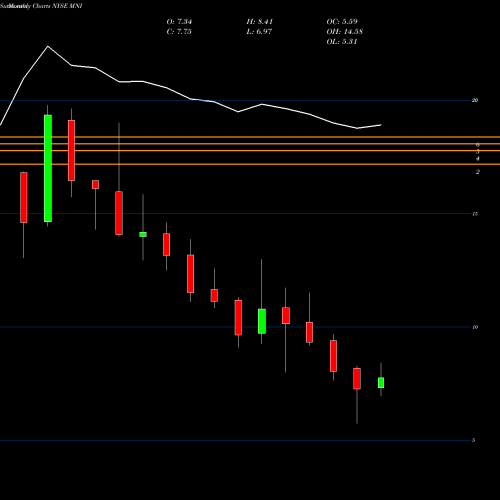
Task: Click the 'C: 7.75' close value
Action: click(x=179, y=32)
